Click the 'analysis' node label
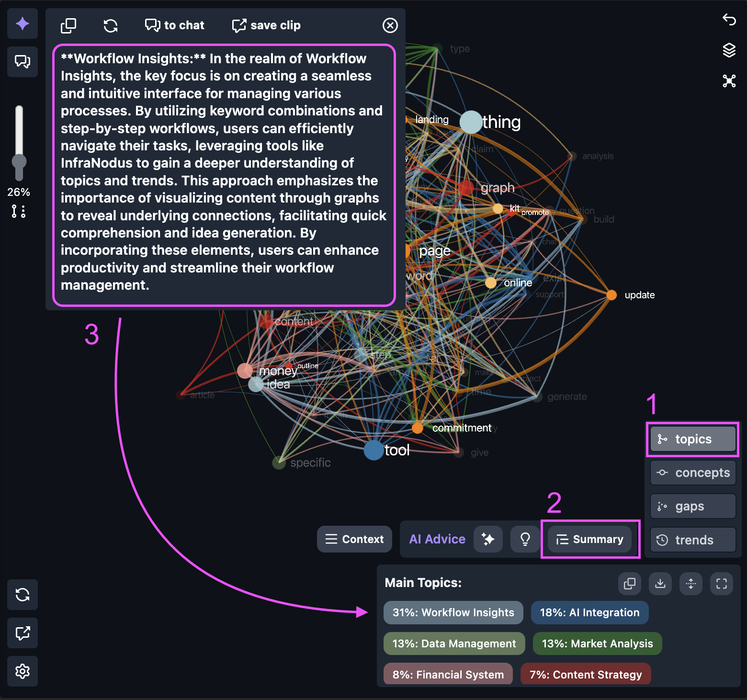Image resolution: width=747 pixels, height=700 pixels. pos(598,156)
